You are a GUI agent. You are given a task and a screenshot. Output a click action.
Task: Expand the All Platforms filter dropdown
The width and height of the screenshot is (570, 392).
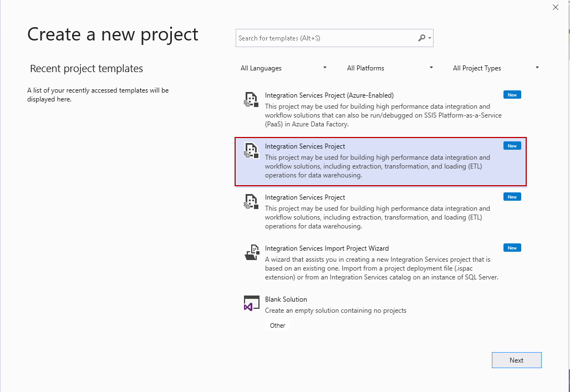pyautogui.click(x=390, y=68)
